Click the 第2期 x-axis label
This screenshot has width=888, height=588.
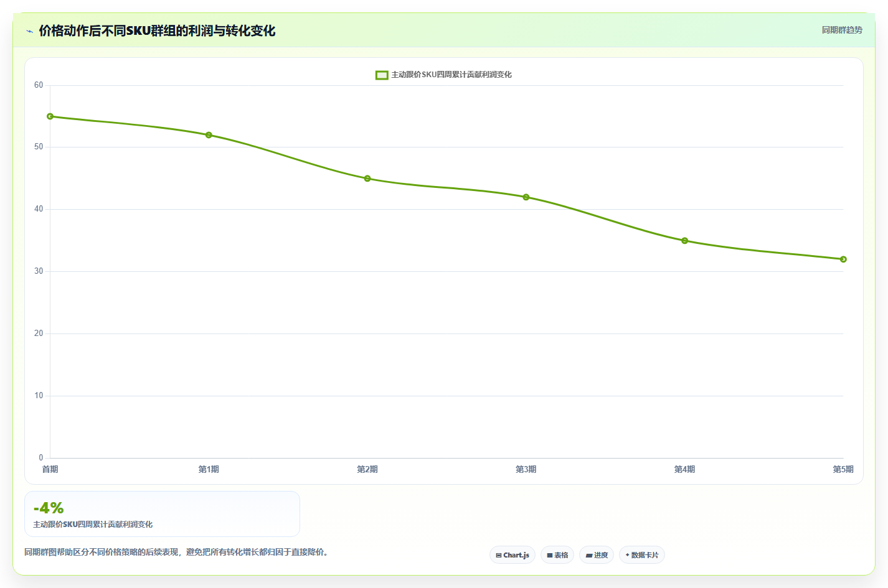[x=367, y=469]
